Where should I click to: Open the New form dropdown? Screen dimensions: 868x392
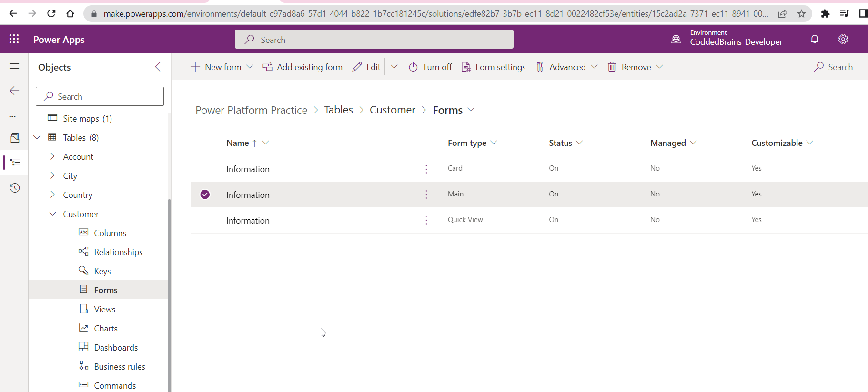(250, 67)
